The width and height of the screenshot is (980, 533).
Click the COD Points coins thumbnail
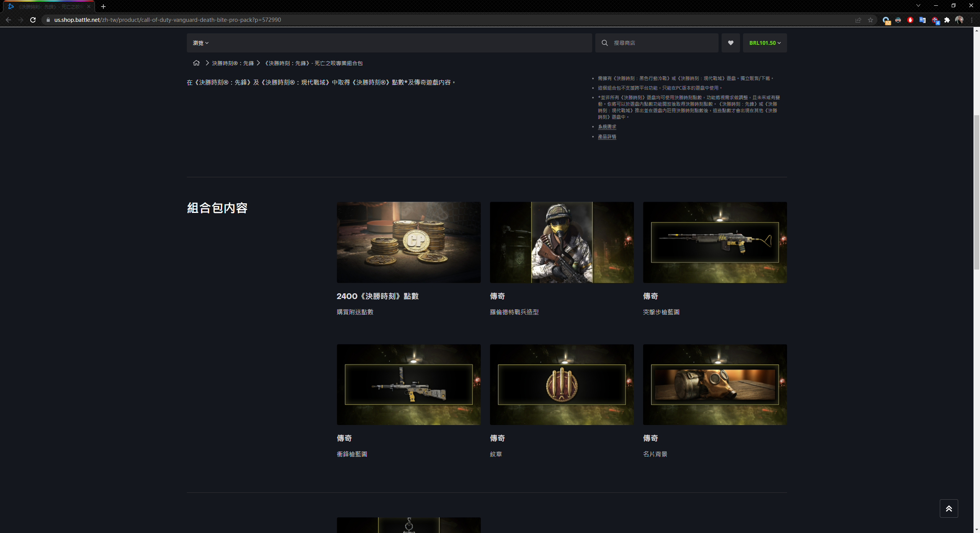coord(409,242)
